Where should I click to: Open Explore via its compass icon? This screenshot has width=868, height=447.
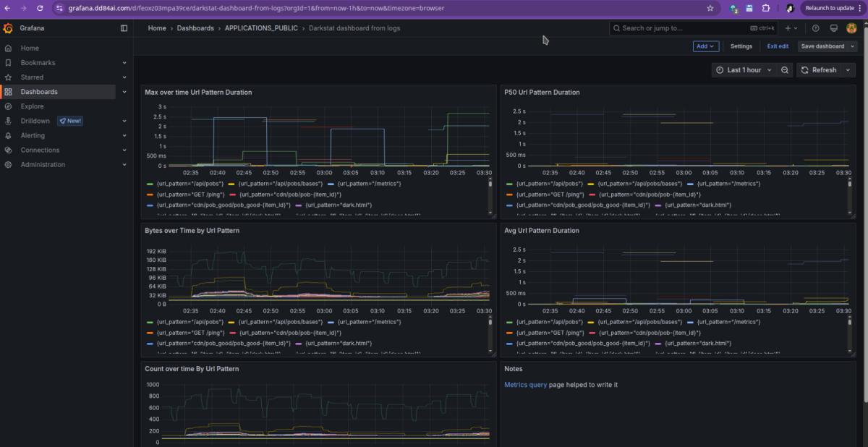[8, 106]
